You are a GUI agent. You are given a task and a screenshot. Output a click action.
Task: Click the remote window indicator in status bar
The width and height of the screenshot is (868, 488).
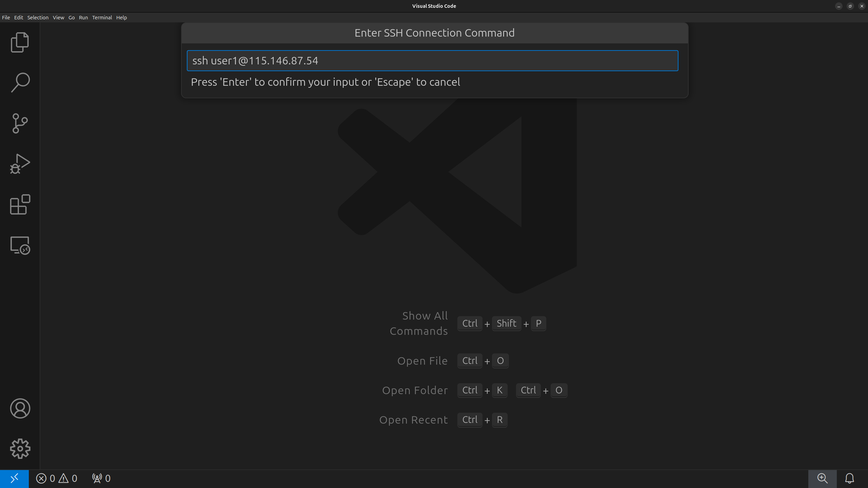tap(14, 479)
